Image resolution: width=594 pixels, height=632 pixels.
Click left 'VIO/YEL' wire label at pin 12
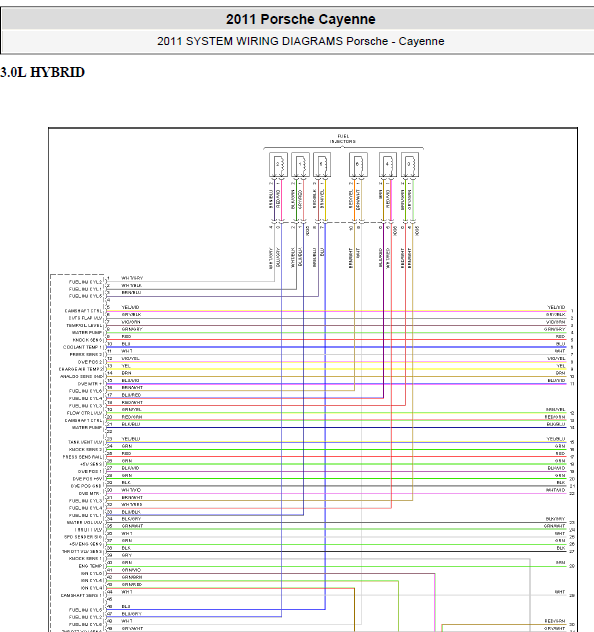(131, 358)
